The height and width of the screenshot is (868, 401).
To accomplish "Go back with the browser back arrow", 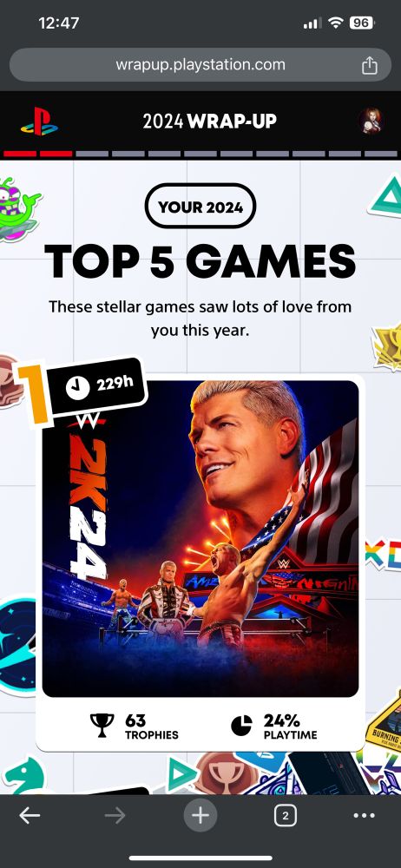I will 30,815.
